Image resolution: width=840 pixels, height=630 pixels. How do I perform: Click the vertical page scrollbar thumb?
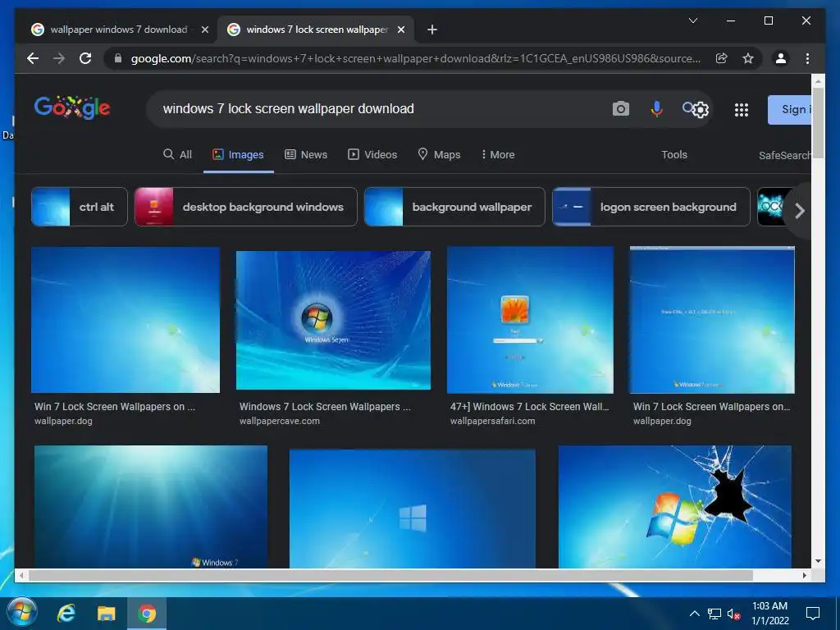point(818,122)
